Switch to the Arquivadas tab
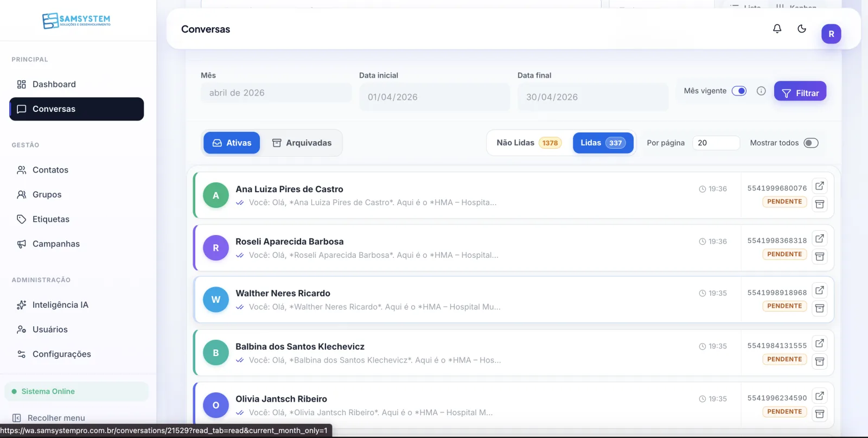This screenshot has height=438, width=868. (302, 143)
